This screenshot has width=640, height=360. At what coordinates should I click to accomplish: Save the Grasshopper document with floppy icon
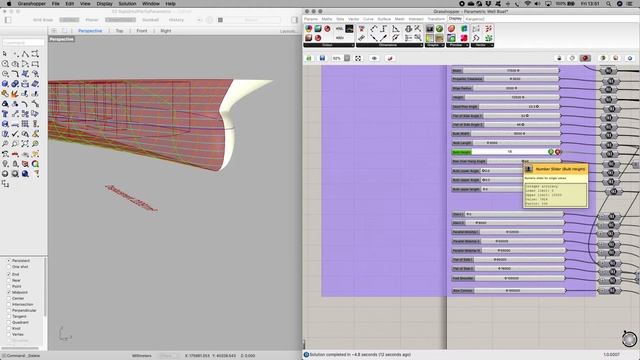tap(322, 58)
